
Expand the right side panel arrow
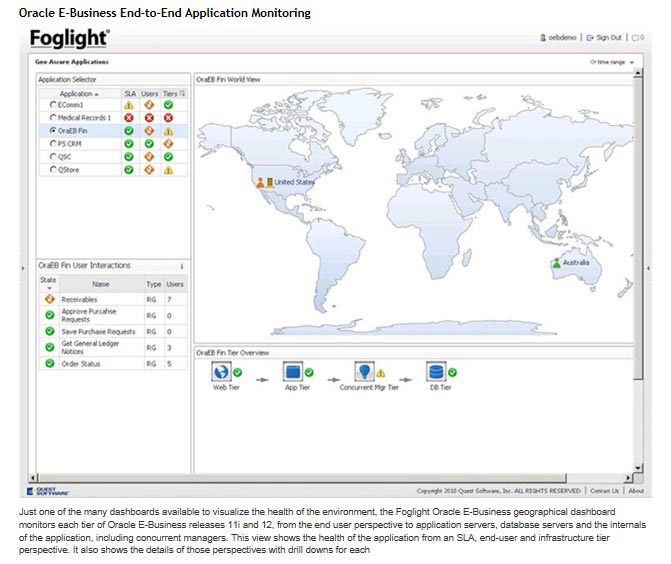(648, 268)
